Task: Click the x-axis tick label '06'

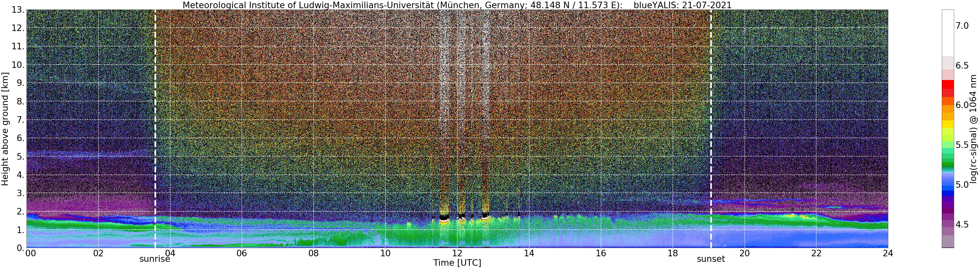Action: click(x=242, y=253)
